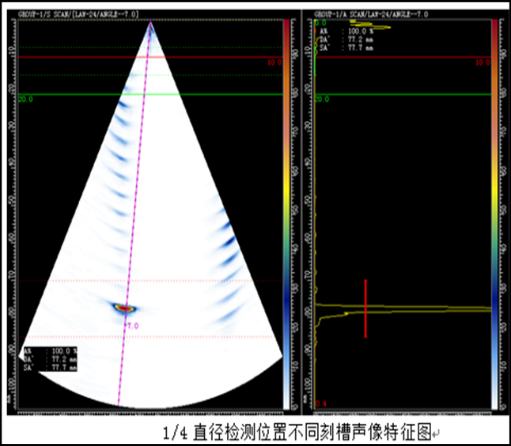The height and width of the screenshot is (446, 511).
Task: Click the S-scan color palette bar
Action: (286, 214)
